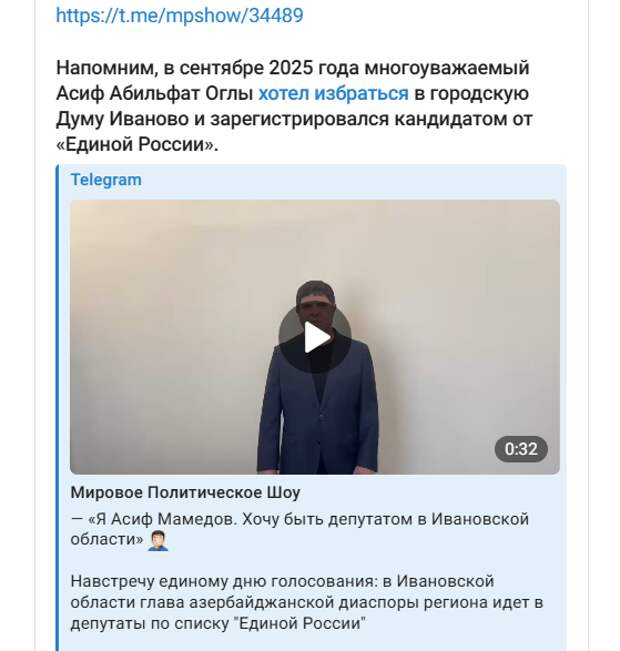Image resolution: width=620 pixels, height=651 pixels.
Task: Click the paragraph starting 'Напомним, в сентябре'
Action: (x=294, y=106)
